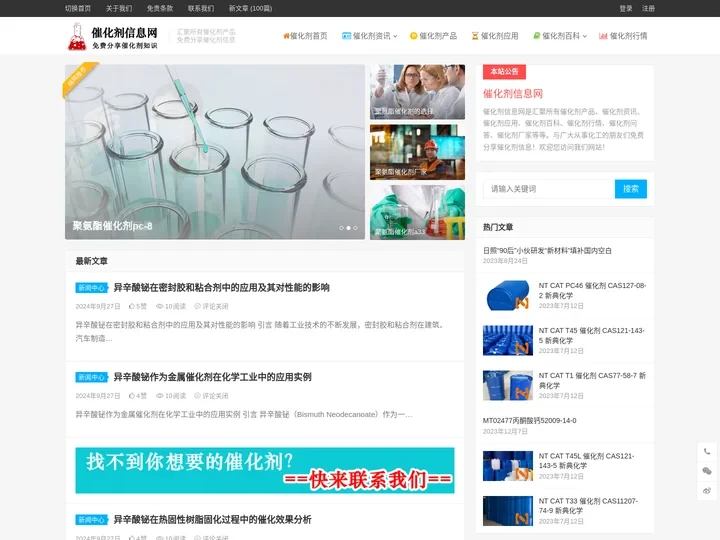Open 免责条款 in top bar
720x540 pixels.
point(160,8)
